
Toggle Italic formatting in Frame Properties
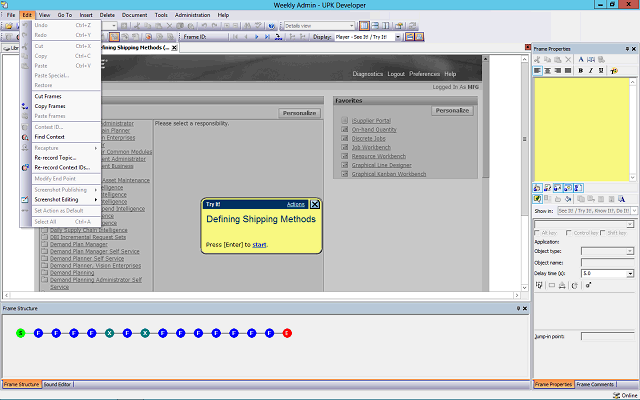(591, 71)
